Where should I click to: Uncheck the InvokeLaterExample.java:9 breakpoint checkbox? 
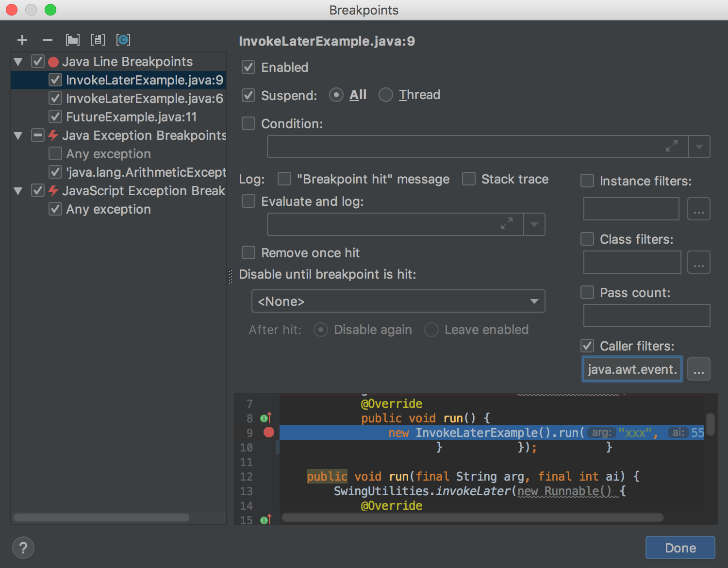click(55, 80)
